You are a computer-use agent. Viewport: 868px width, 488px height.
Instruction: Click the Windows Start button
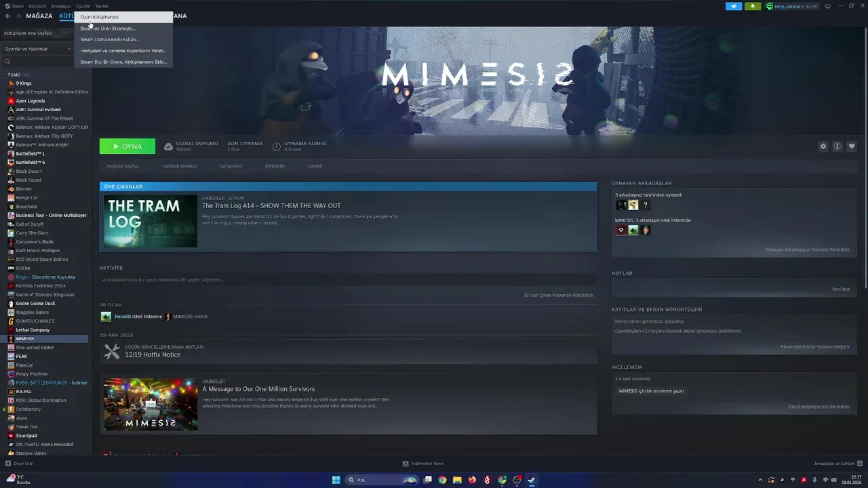[x=336, y=480]
